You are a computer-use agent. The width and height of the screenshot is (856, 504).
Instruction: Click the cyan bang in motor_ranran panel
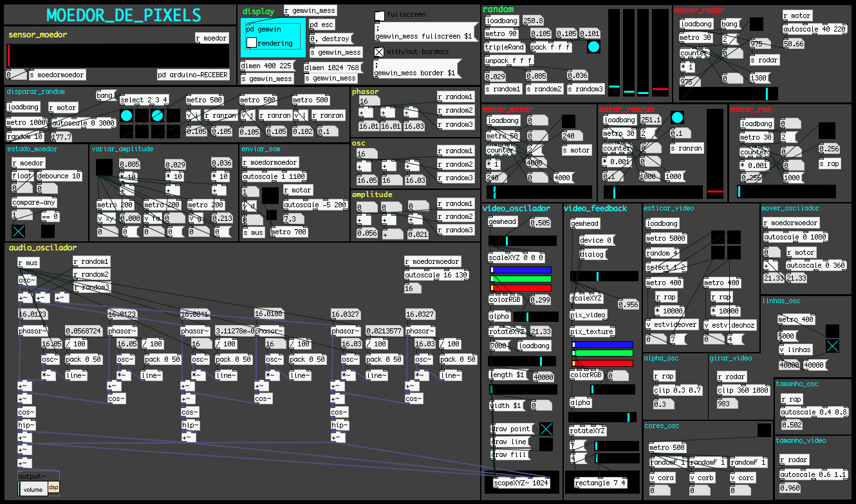(x=676, y=118)
